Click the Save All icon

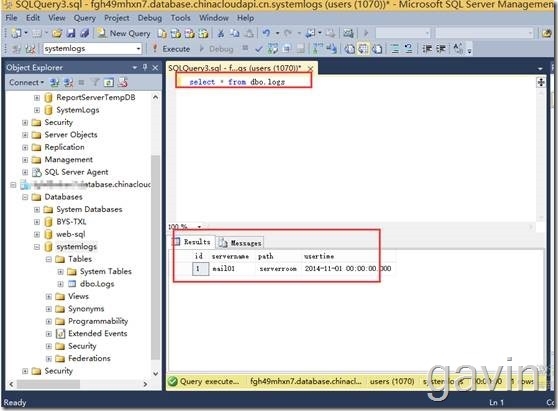[84, 33]
